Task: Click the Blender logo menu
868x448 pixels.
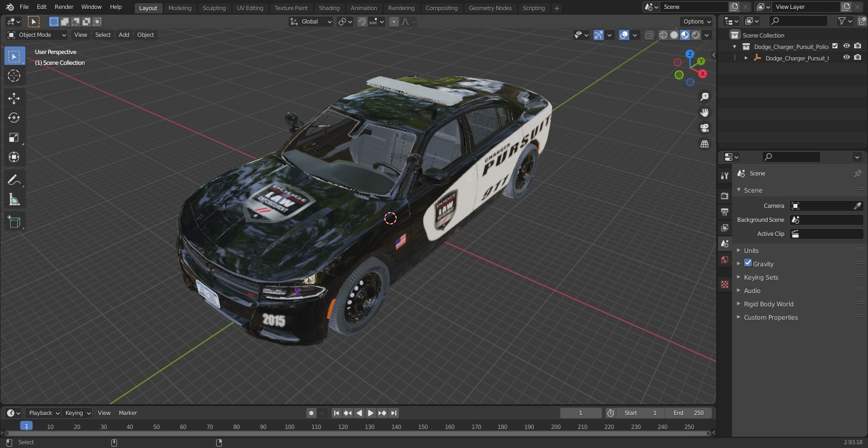Action: click(10, 7)
